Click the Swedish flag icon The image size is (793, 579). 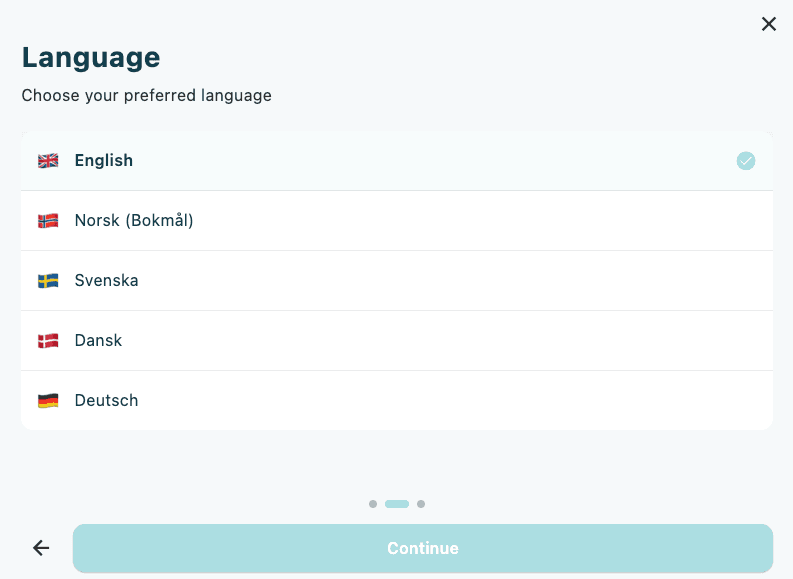pos(48,281)
